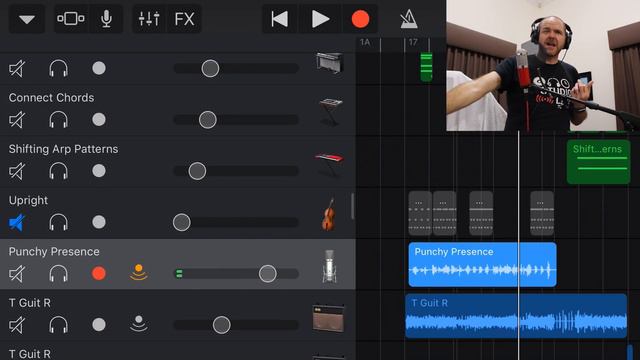The height and width of the screenshot is (360, 640).
Task: Select the condenser microphone track icon
Action: pos(329,266)
